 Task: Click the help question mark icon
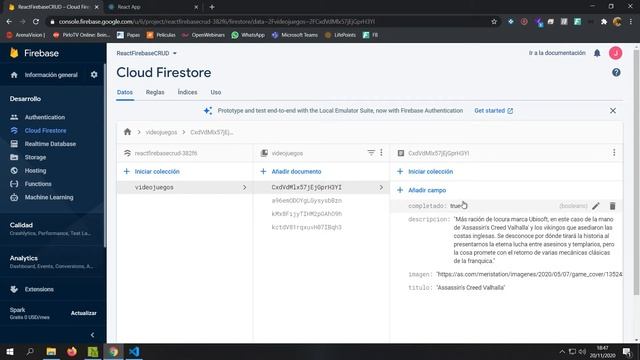click(616, 73)
